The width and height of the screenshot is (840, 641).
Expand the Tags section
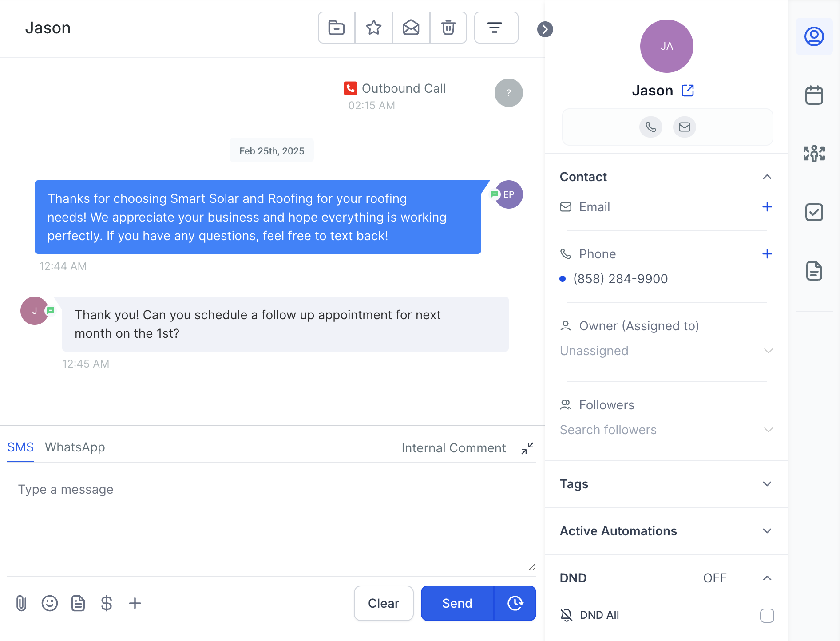coord(767,484)
